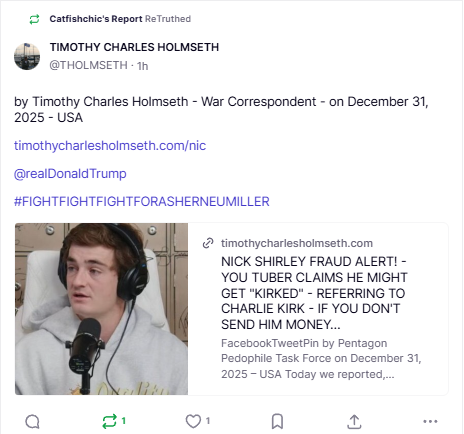The height and width of the screenshot is (434, 464).
Task: Toggle the ReTruth arrows icon at the bottom of the post
Action: [x=109, y=421]
